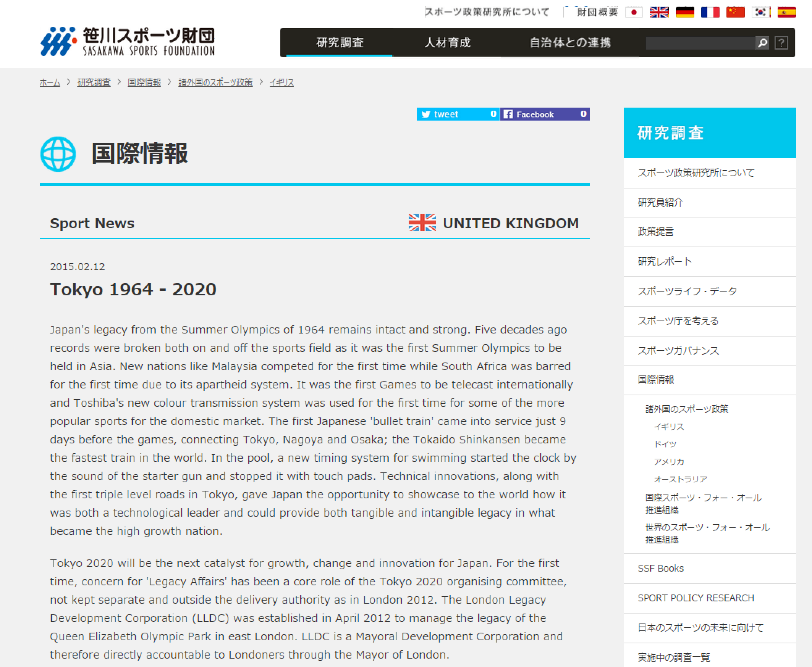The image size is (812, 667).
Task: Open the 研究調査 navigation tab
Action: 340,43
